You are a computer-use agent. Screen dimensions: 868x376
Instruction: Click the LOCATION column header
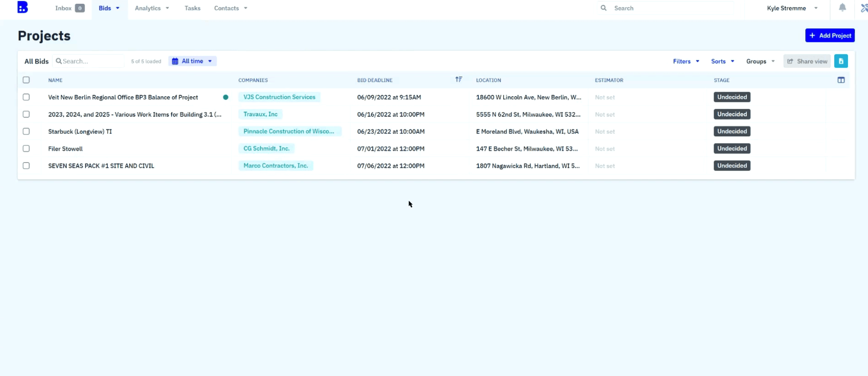pyautogui.click(x=488, y=80)
